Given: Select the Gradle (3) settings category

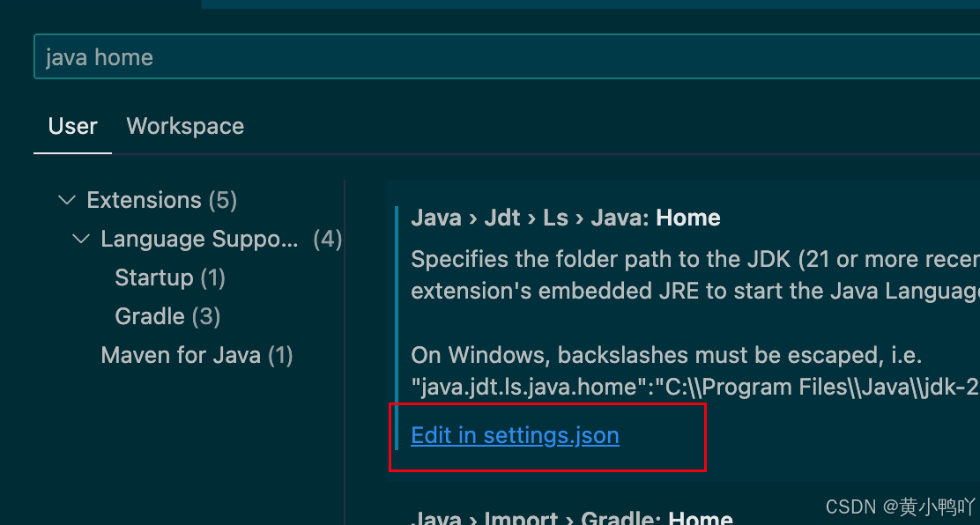Looking at the screenshot, I should click(167, 316).
